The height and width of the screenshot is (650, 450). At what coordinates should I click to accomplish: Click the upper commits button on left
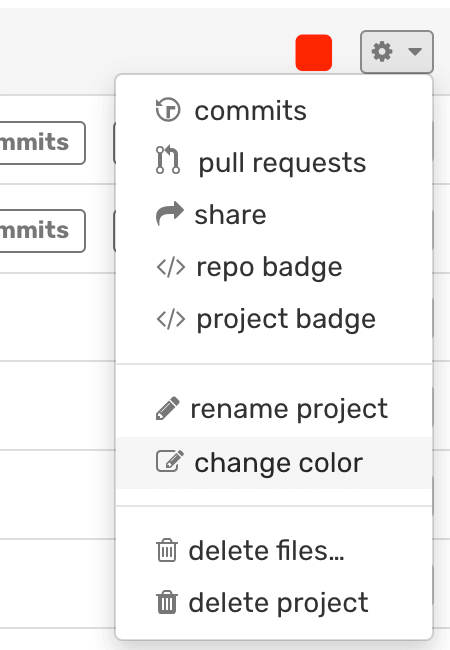[42, 143]
